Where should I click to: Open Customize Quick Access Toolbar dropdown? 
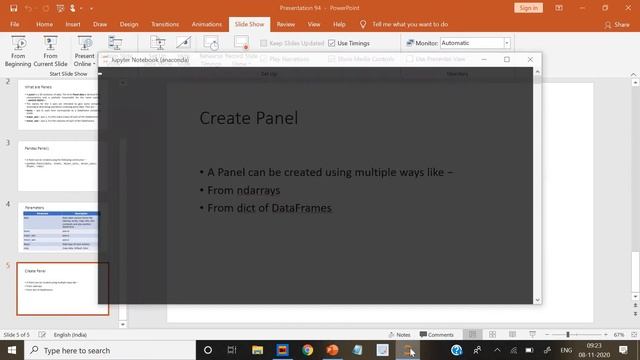(91, 8)
